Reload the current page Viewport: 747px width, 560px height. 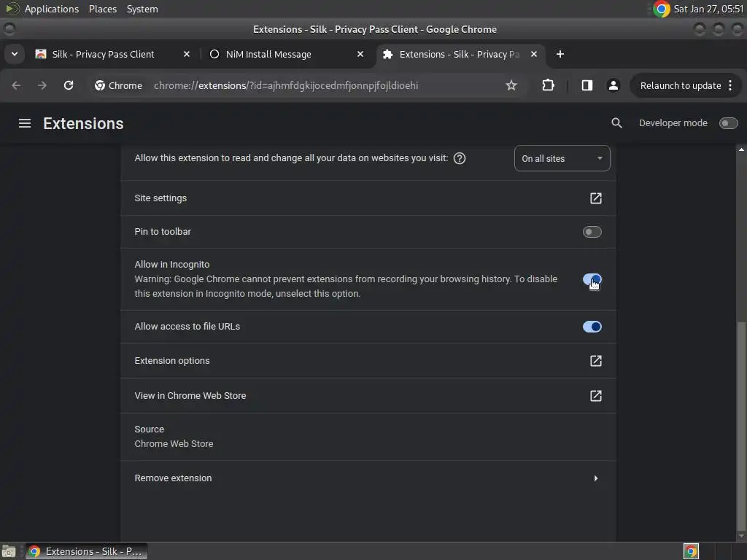[69, 85]
